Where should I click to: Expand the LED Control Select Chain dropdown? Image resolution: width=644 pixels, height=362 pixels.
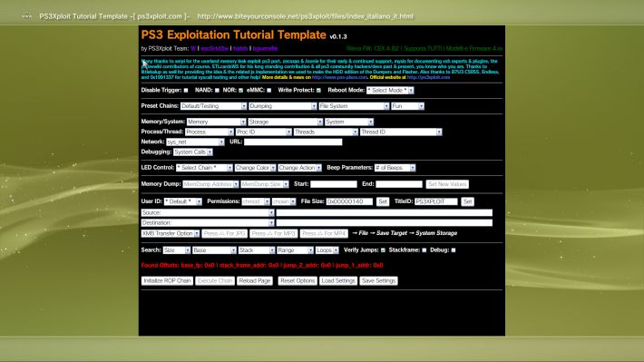[x=204, y=168]
